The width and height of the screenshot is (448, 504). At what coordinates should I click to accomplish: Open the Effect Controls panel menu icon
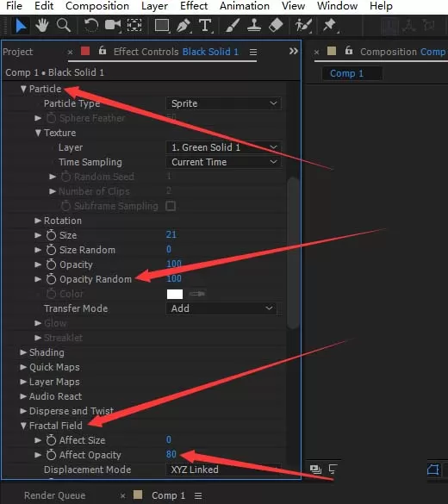tap(253, 52)
